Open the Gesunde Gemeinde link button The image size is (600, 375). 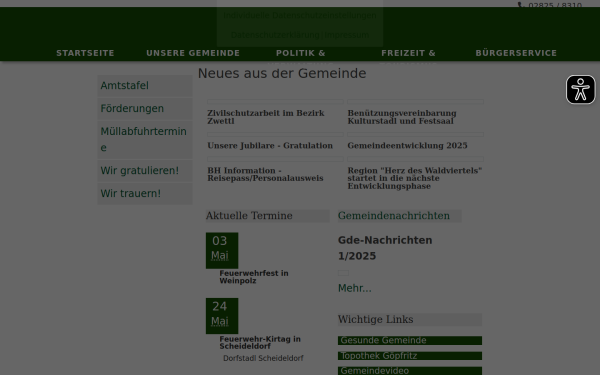410,341
